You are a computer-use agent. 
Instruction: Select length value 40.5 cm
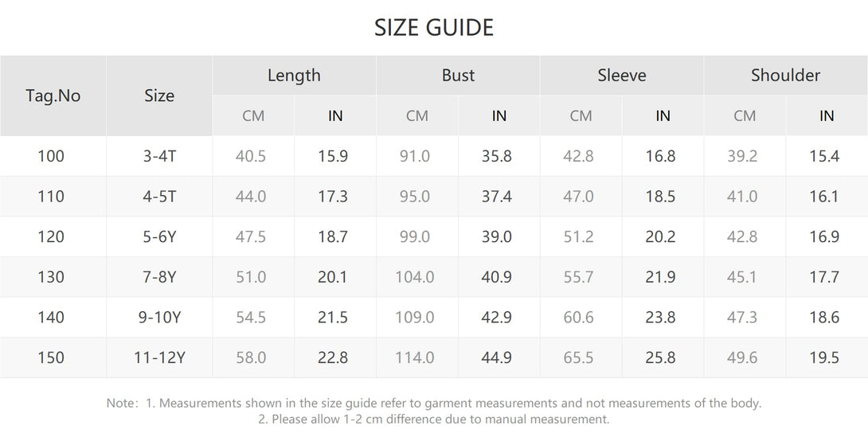[x=251, y=156]
